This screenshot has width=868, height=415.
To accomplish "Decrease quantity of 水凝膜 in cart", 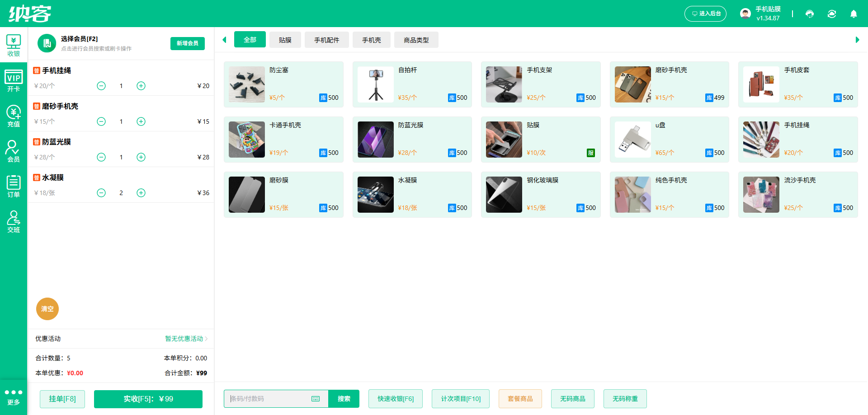I will [x=101, y=193].
